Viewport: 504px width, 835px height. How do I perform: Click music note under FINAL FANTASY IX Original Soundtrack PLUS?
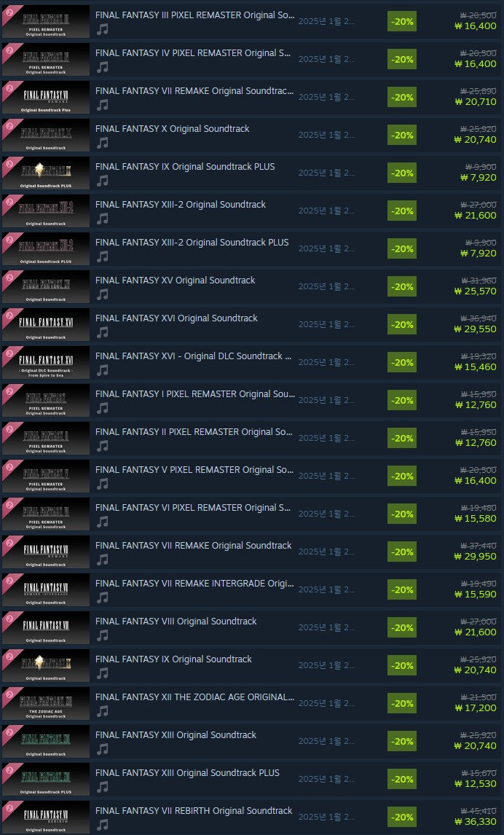click(102, 181)
